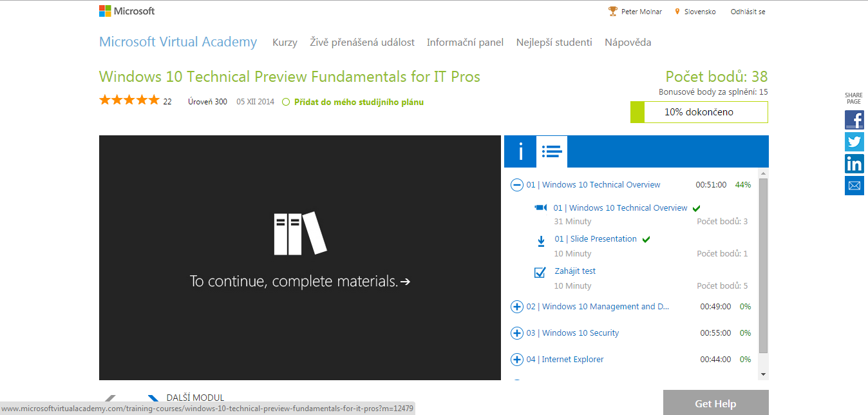Viewport: 868px width, 415px height.
Task: Open the 'Nejlepší studenti' menu item
Action: pyautogui.click(x=554, y=43)
